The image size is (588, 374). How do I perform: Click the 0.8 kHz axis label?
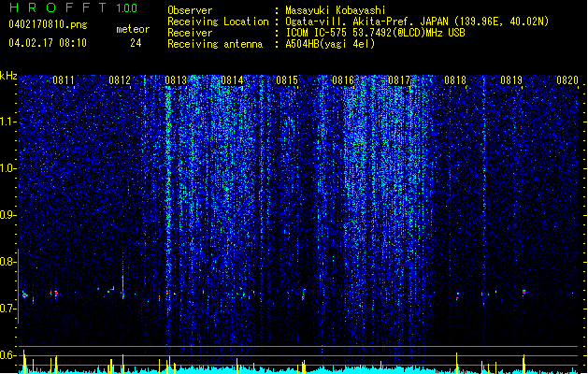click(7, 262)
